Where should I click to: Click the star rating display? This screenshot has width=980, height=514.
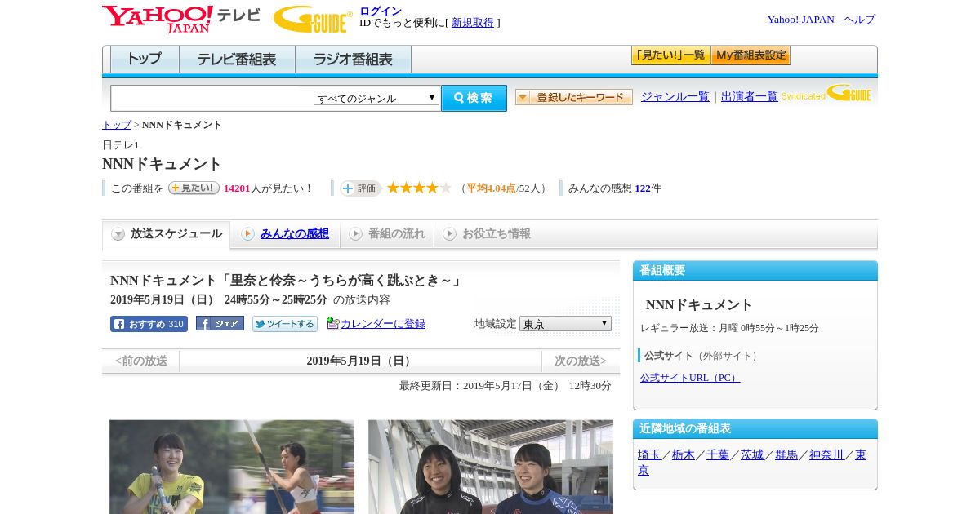tap(419, 188)
